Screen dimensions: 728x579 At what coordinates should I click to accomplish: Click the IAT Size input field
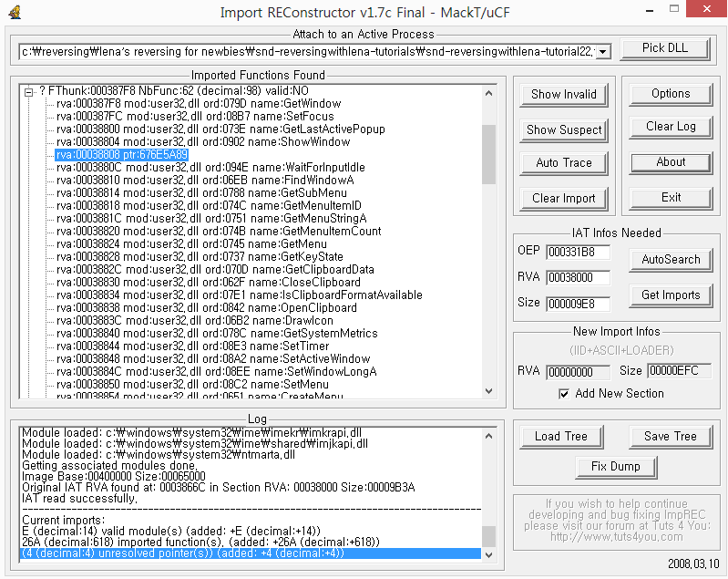578,304
